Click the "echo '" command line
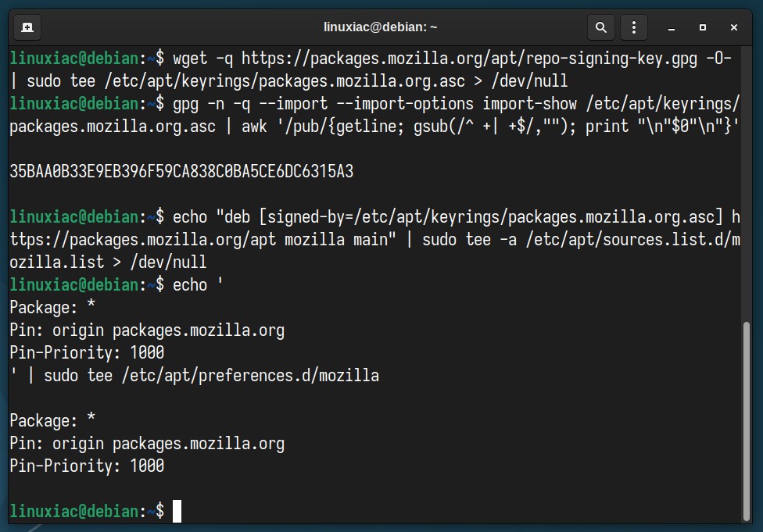This screenshot has width=763, height=532. click(116, 284)
